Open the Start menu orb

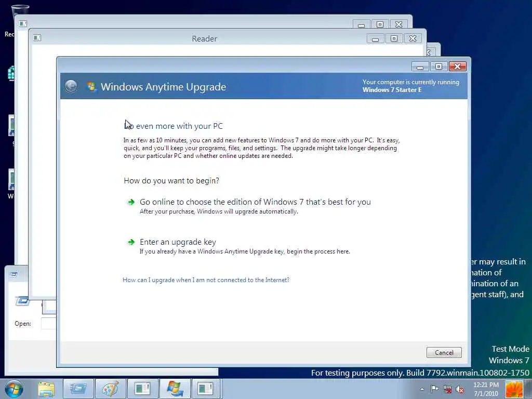click(14, 389)
